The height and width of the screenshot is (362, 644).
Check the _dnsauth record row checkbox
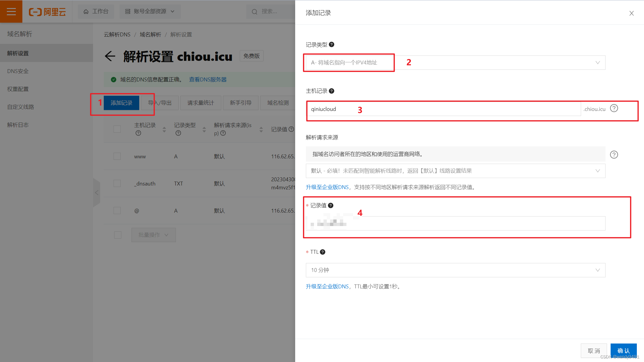(117, 183)
